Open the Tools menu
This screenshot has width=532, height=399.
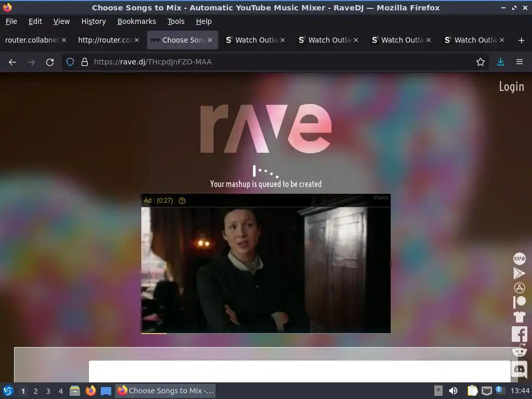(x=176, y=21)
